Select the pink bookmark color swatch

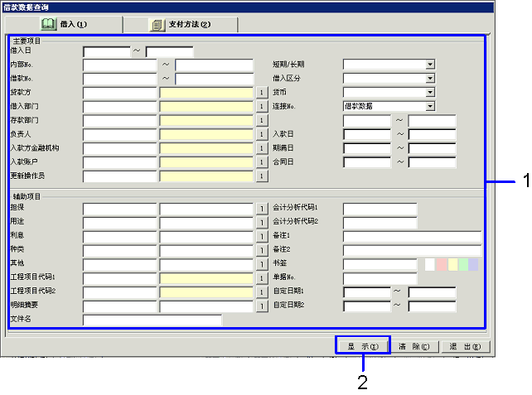(x=442, y=264)
